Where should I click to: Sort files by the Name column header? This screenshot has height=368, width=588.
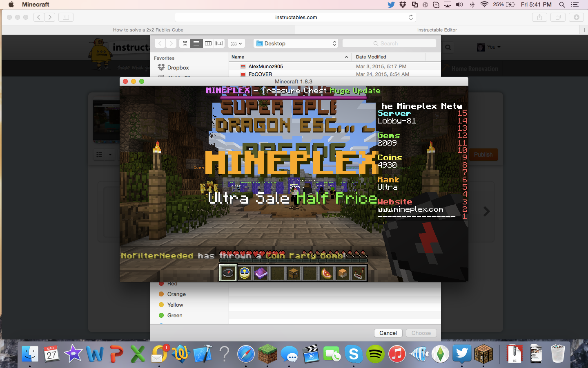(x=237, y=57)
